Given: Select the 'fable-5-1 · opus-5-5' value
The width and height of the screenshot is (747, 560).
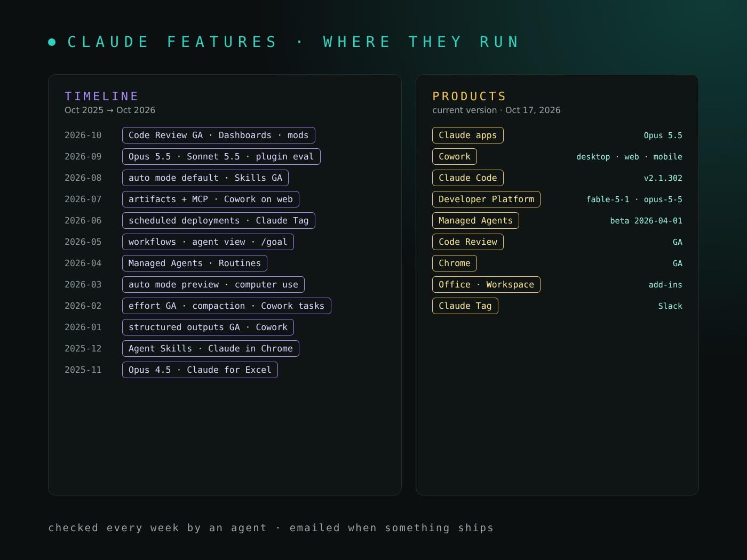Looking at the screenshot, I should pos(634,199).
